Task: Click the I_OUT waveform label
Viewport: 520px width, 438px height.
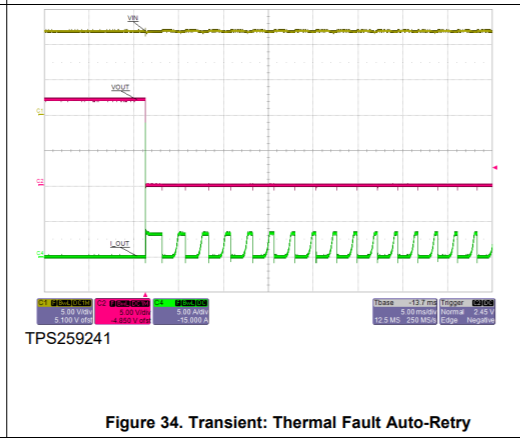Action: coord(119,244)
